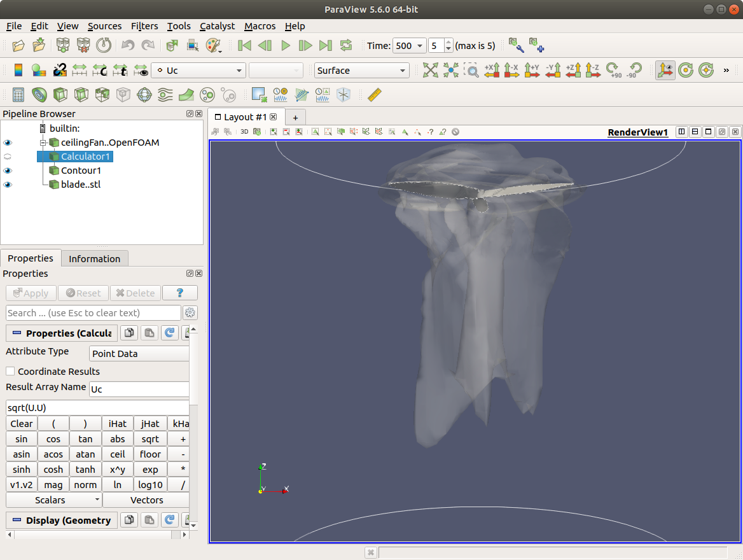Viewport: 743px width, 560px height.
Task: Collapse the ceilingFan..OpenFOAM tree node
Action: coord(43,143)
